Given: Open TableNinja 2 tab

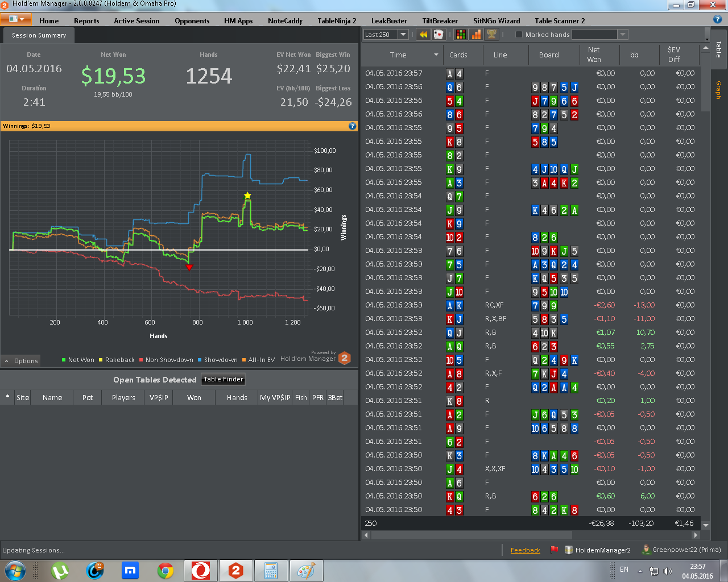Looking at the screenshot, I should click(x=337, y=21).
